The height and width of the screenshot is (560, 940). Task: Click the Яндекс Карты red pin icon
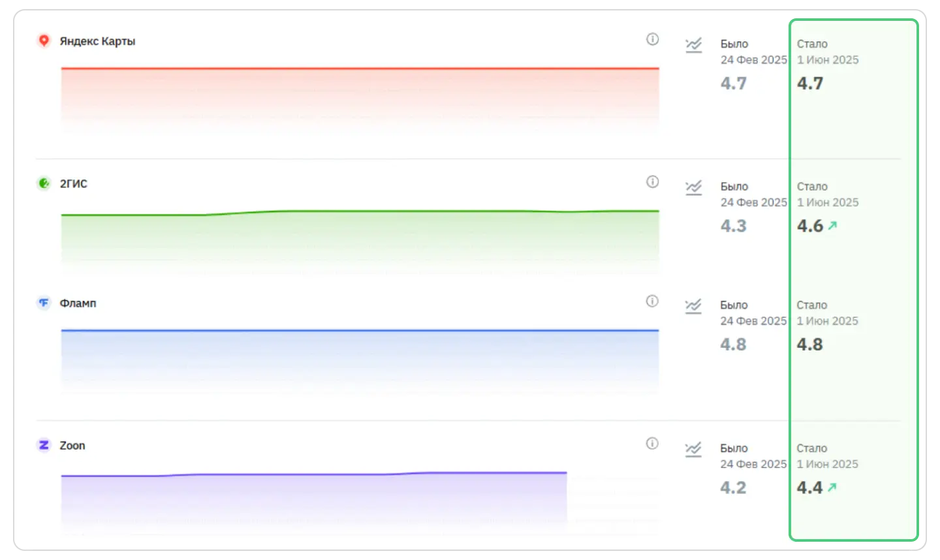(44, 40)
